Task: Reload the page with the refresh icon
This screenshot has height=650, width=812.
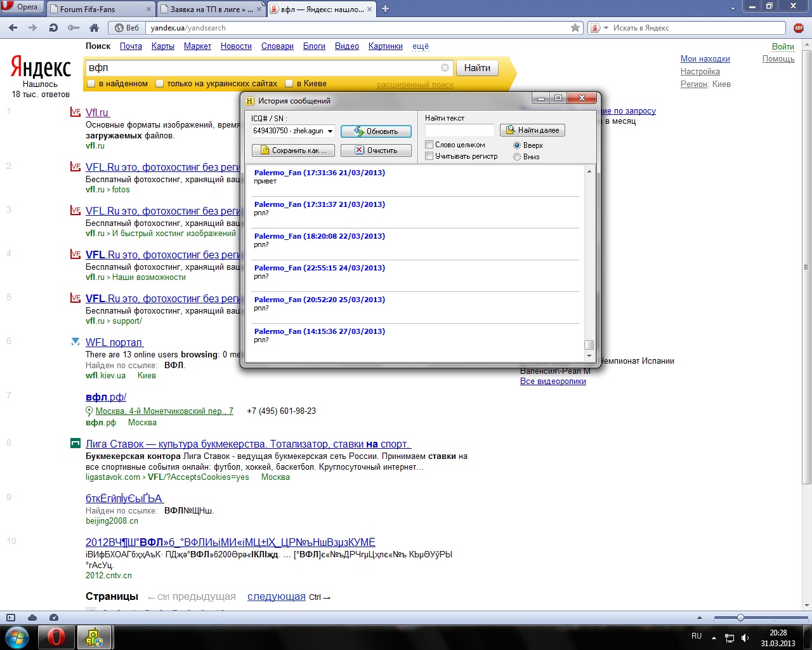Action: (53, 28)
